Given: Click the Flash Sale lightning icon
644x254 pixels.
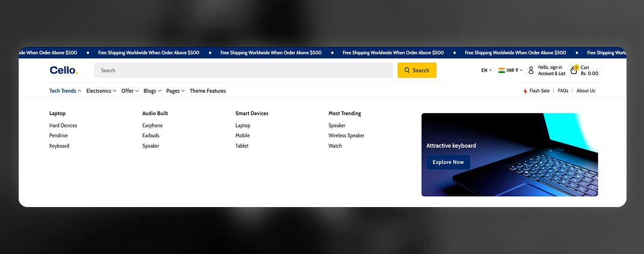Looking at the screenshot, I should point(525,91).
